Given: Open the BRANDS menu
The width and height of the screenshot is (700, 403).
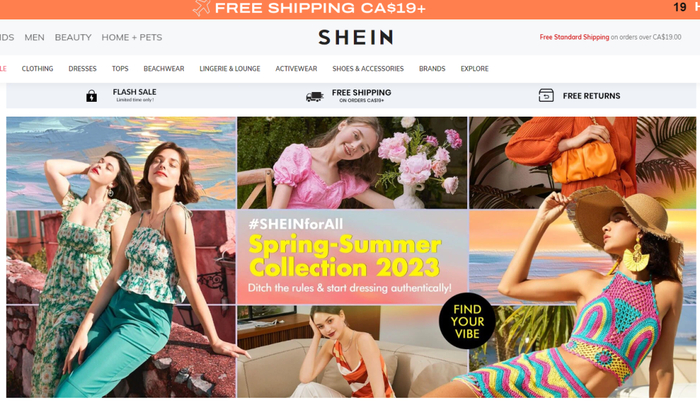Looking at the screenshot, I should point(432,69).
